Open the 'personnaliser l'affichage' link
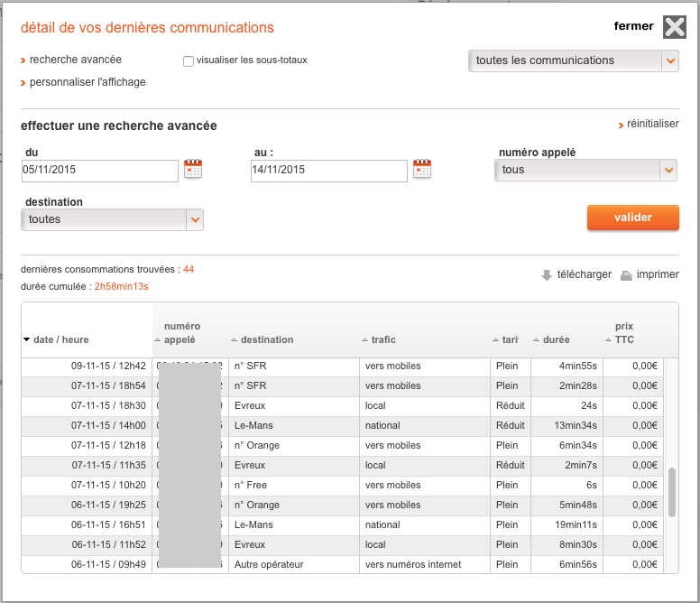 (x=87, y=82)
